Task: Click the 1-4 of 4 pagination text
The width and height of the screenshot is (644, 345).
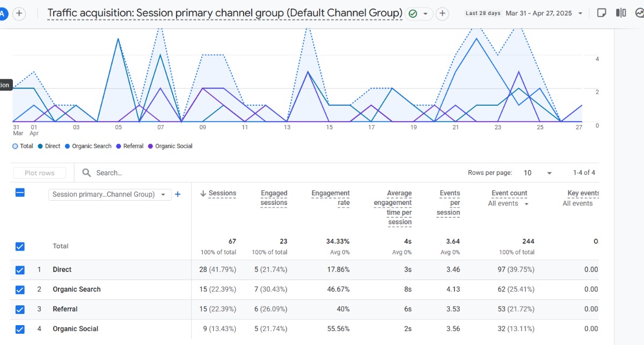Action: pyautogui.click(x=584, y=173)
